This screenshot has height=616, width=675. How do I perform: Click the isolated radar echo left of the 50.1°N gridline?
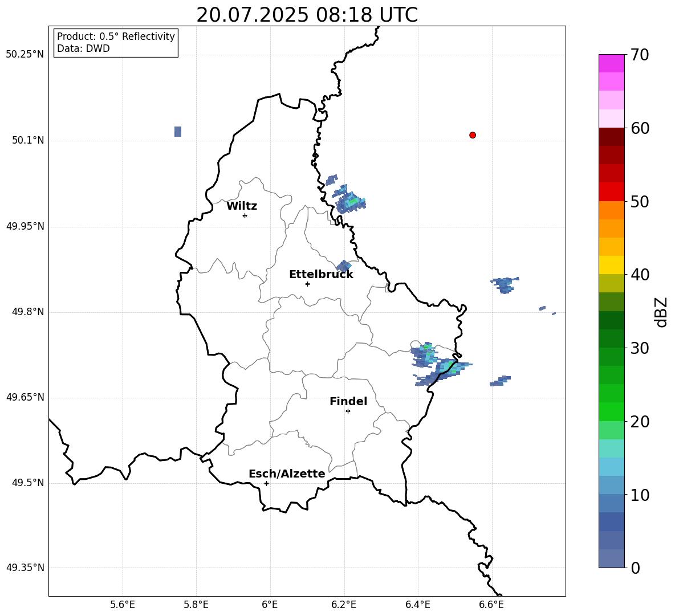pos(178,132)
